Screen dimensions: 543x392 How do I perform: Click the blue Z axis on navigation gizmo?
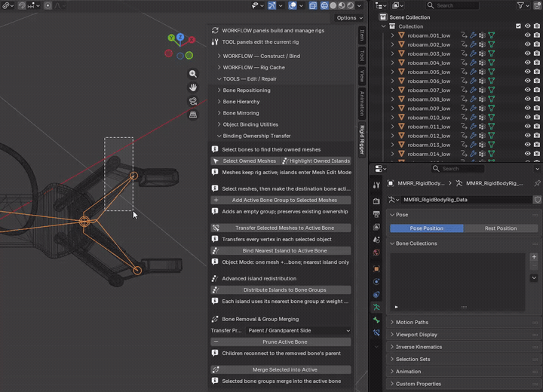[x=180, y=37]
